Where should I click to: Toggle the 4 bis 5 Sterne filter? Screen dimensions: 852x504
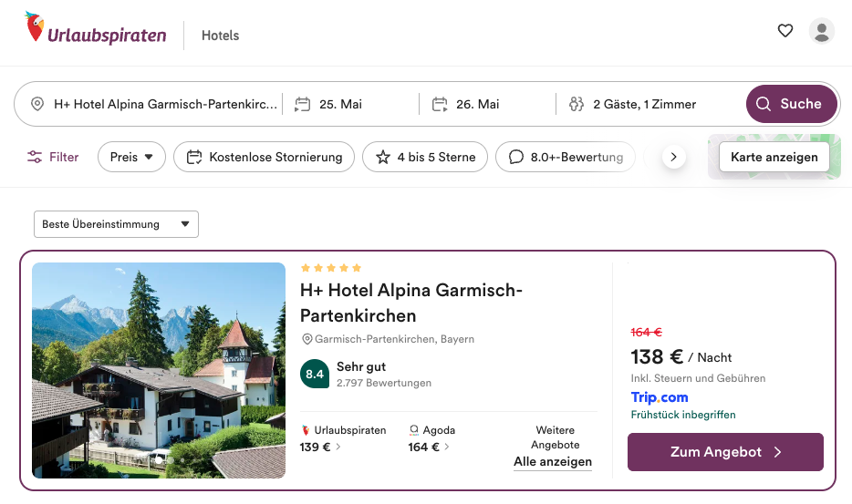tap(425, 157)
